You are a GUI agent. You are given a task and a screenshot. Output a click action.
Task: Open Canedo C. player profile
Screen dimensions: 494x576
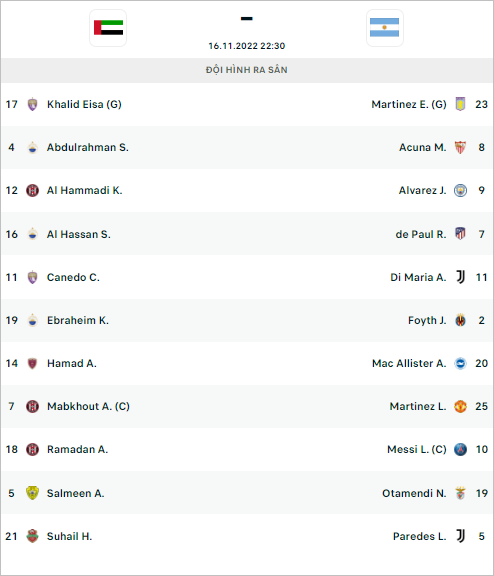click(x=73, y=277)
